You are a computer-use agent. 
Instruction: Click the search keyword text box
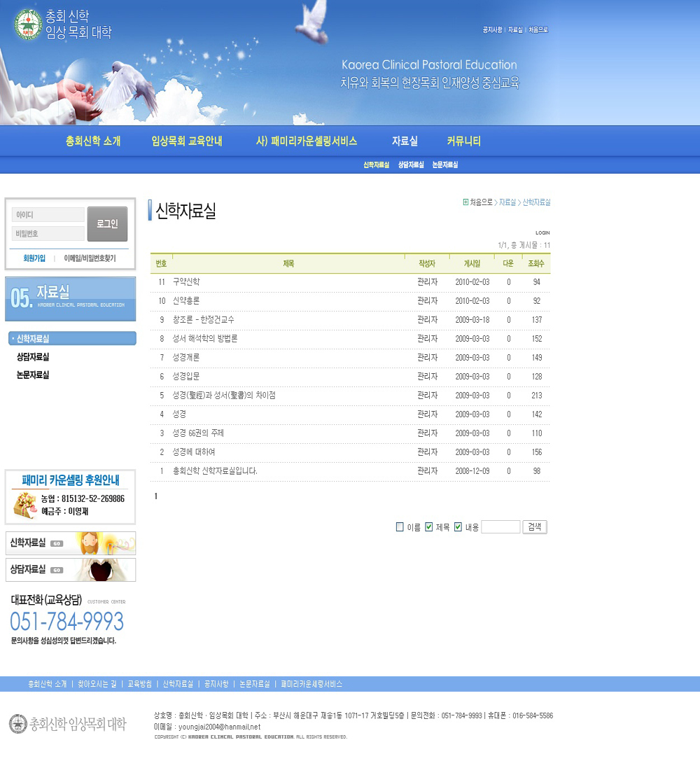tap(500, 527)
